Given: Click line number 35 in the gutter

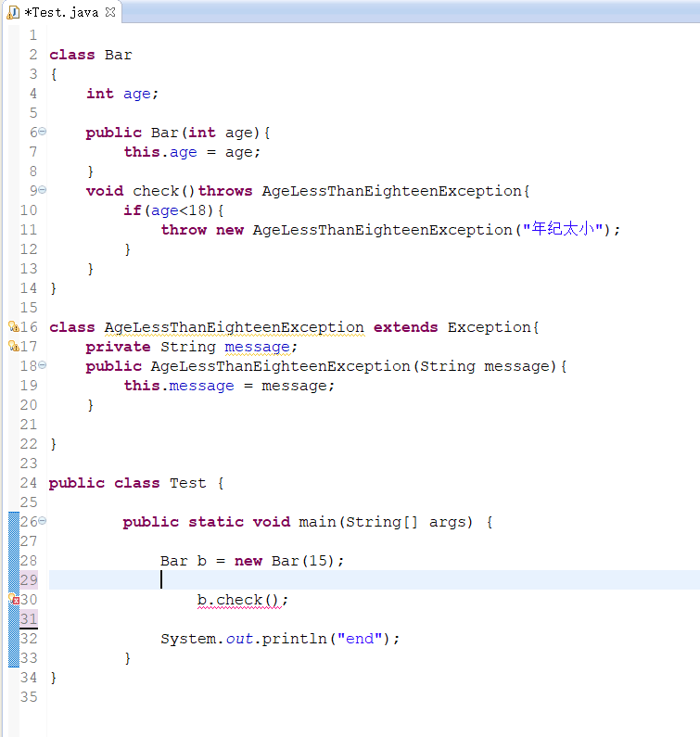Looking at the screenshot, I should pyautogui.click(x=29, y=697).
